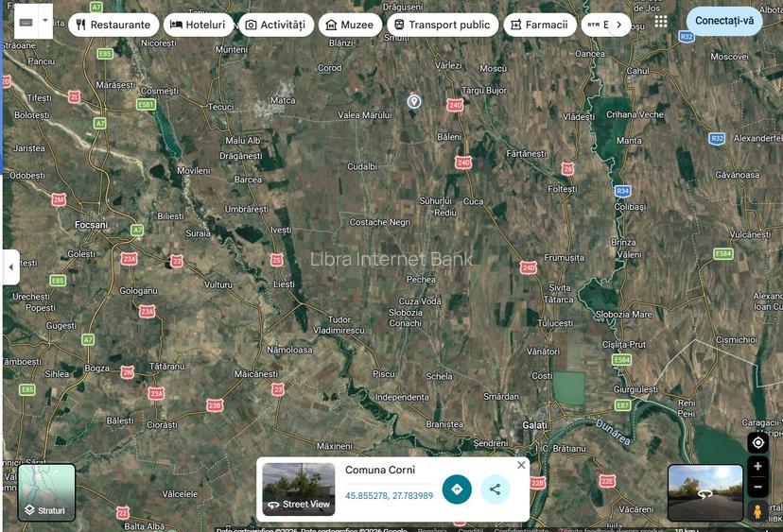Image resolution: width=783 pixels, height=532 pixels.
Task: Toggle the Straturi map layers view
Action: (x=46, y=492)
